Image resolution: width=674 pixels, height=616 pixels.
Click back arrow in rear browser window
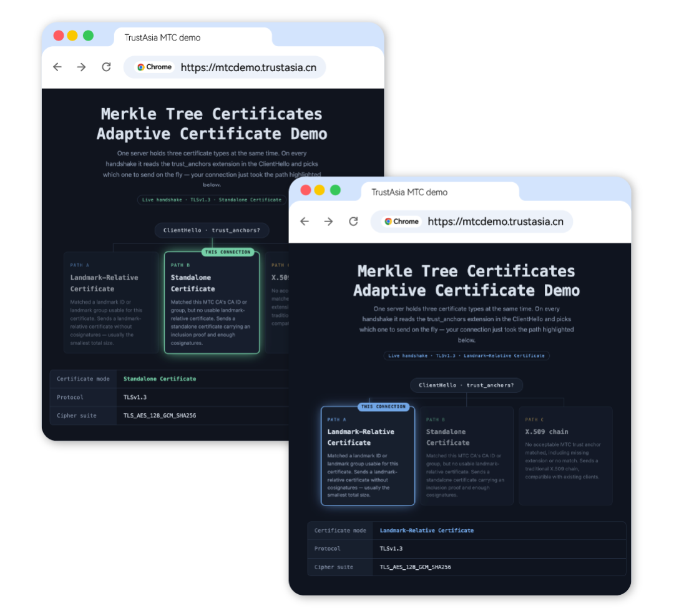click(57, 67)
